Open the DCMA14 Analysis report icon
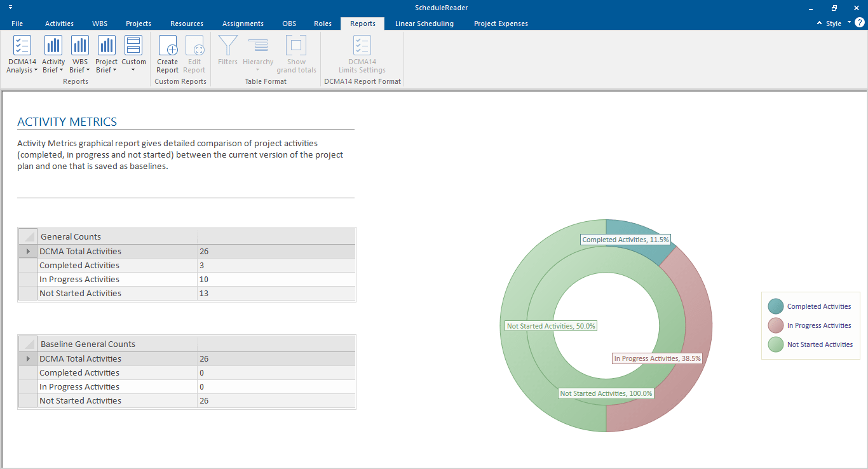The height and width of the screenshot is (469, 868). point(22,46)
